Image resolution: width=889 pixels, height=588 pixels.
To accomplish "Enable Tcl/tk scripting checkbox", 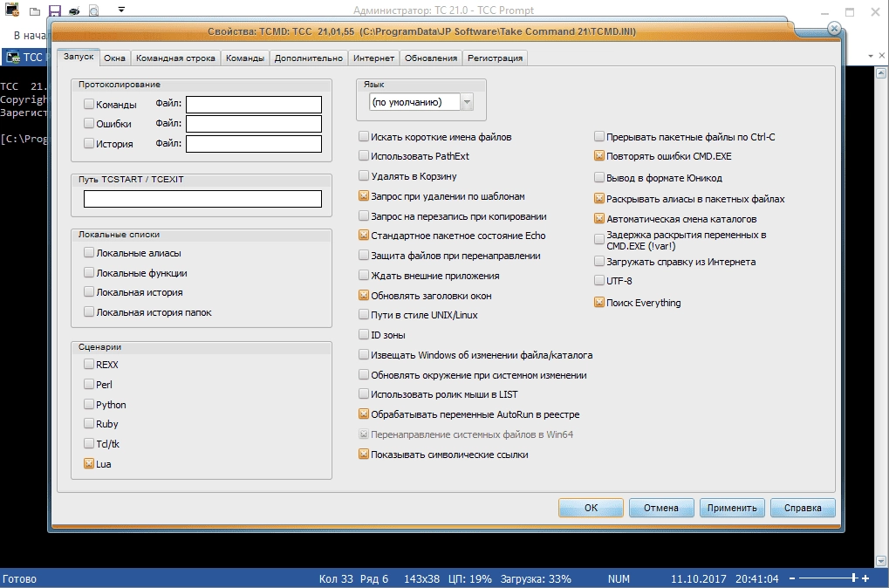I will tap(89, 443).
